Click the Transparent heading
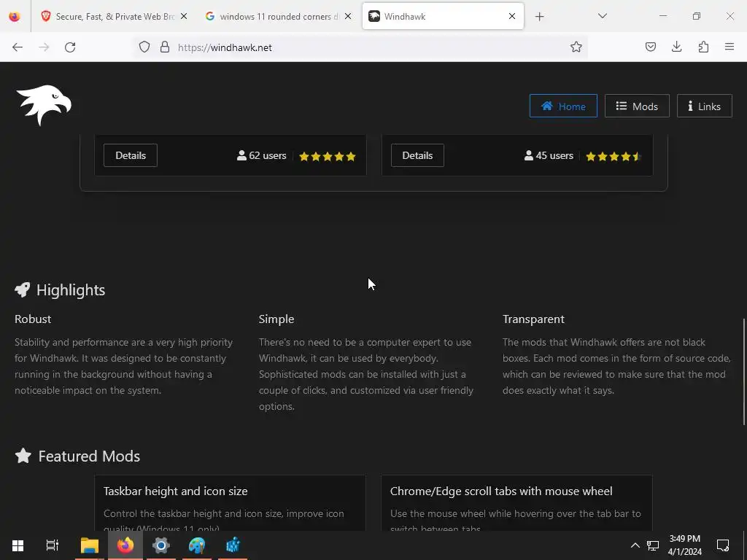 pos(533,319)
